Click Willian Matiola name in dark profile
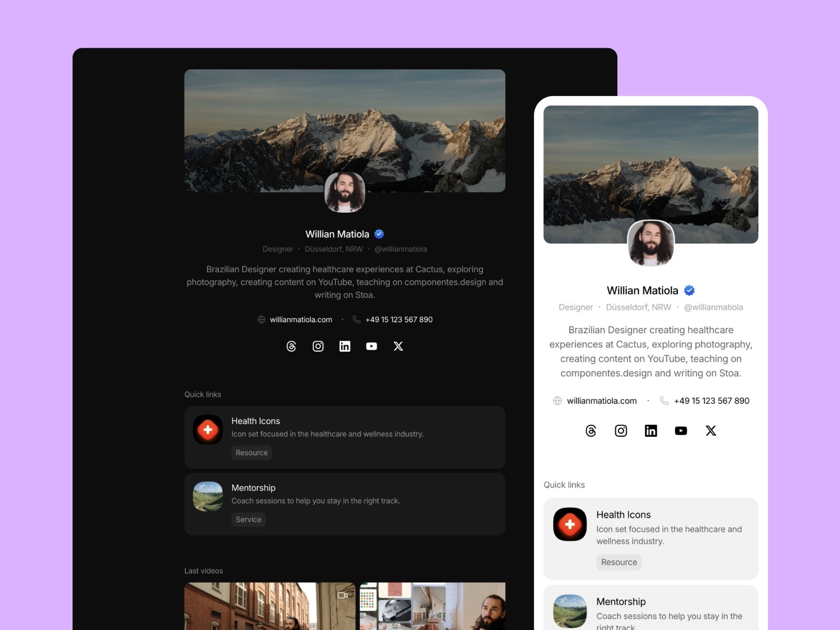The image size is (840, 630). pyautogui.click(x=338, y=234)
